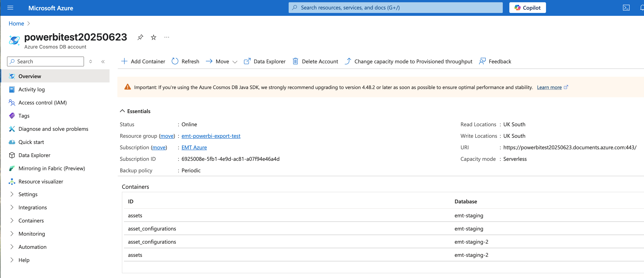Go to Home breadcrumb link
The width and height of the screenshot is (644, 278).
[16, 23]
